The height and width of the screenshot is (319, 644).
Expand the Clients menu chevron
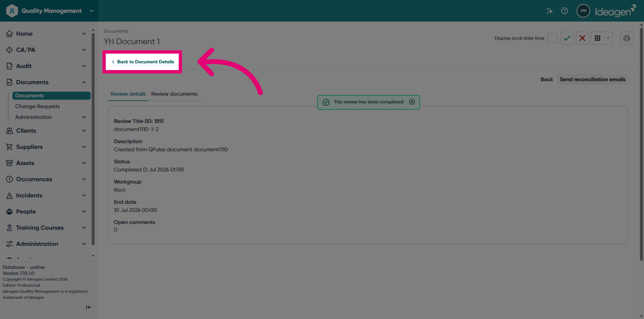tap(84, 131)
